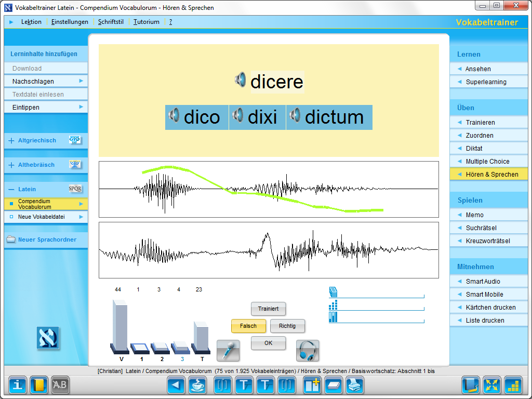Start the Multiple Choice exercise
Viewport: 532px width, 399px height.
coord(488,162)
